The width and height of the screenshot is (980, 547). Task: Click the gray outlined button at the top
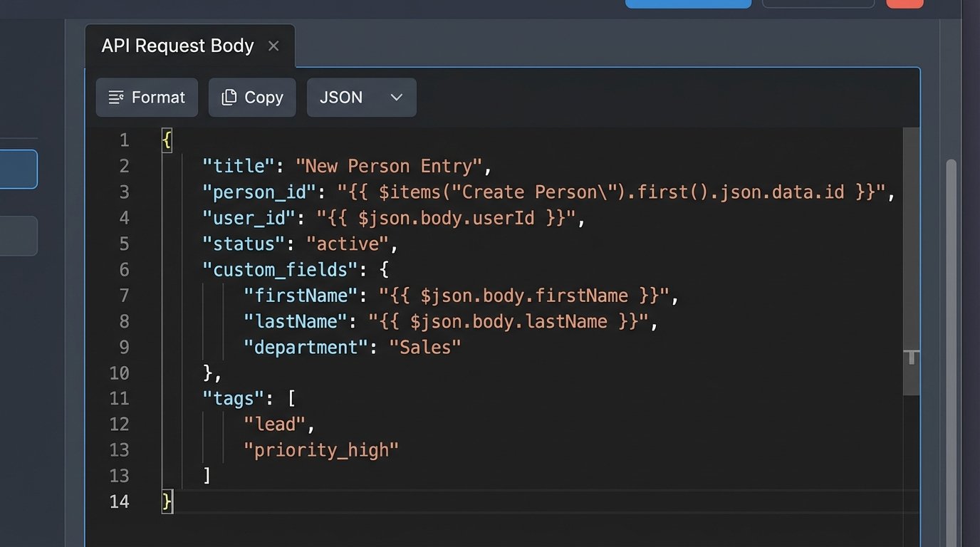(x=818, y=4)
